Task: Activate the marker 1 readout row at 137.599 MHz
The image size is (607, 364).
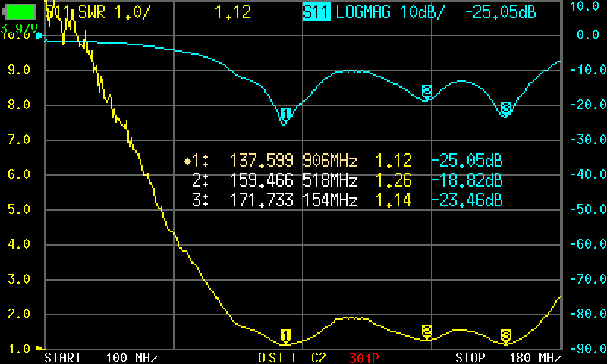Action: [343, 161]
